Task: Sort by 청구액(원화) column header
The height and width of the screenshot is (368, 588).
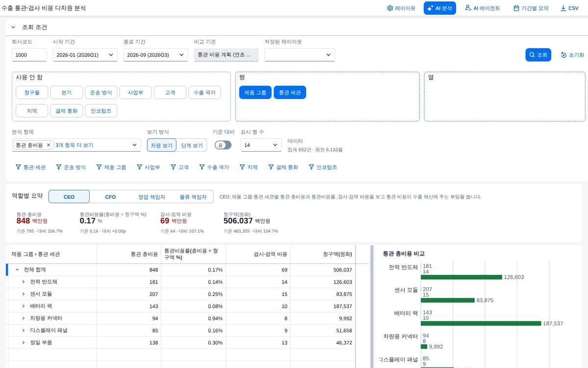Action: tap(322, 254)
